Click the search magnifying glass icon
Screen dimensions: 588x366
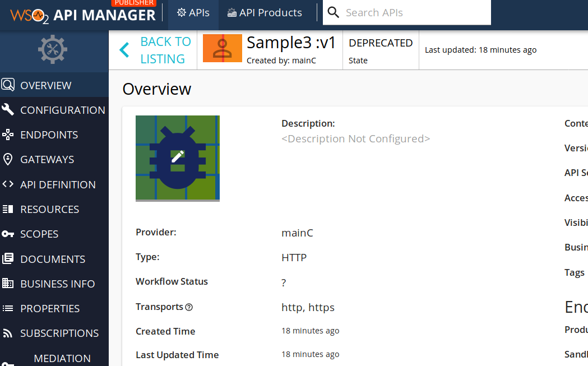pyautogui.click(x=334, y=12)
